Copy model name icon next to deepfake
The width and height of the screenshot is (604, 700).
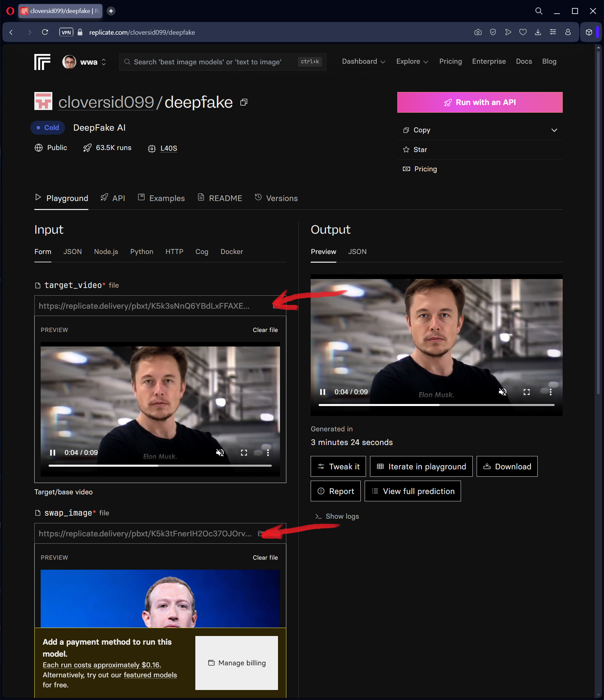point(244,102)
